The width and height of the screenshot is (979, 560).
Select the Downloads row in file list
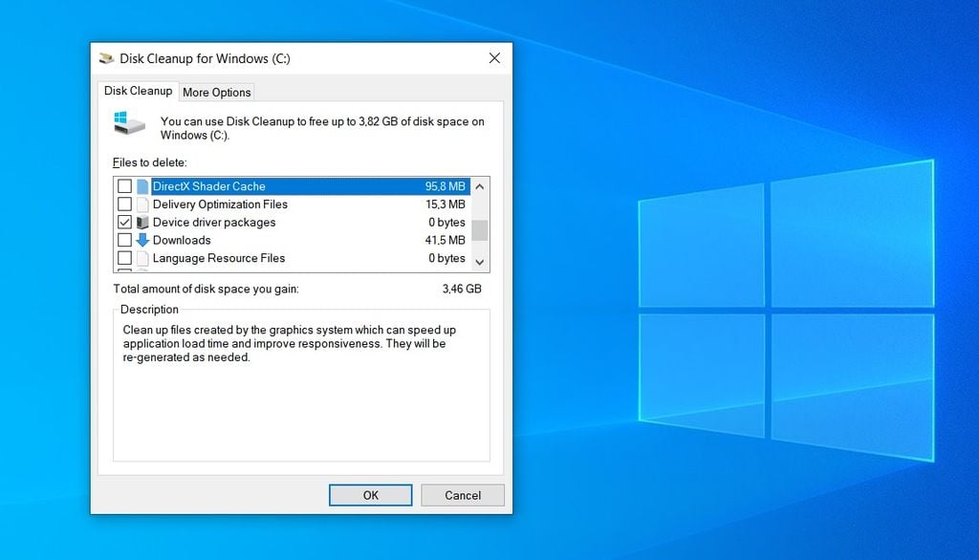287,241
